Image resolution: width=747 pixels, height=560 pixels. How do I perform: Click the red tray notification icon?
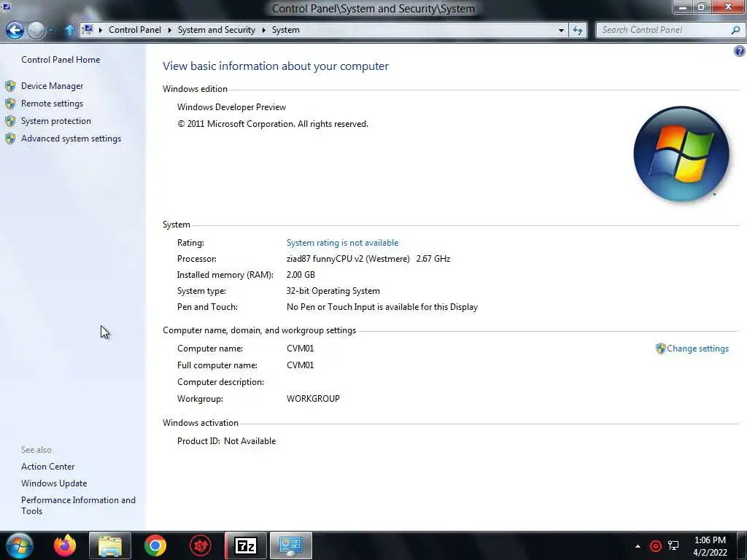click(x=656, y=546)
